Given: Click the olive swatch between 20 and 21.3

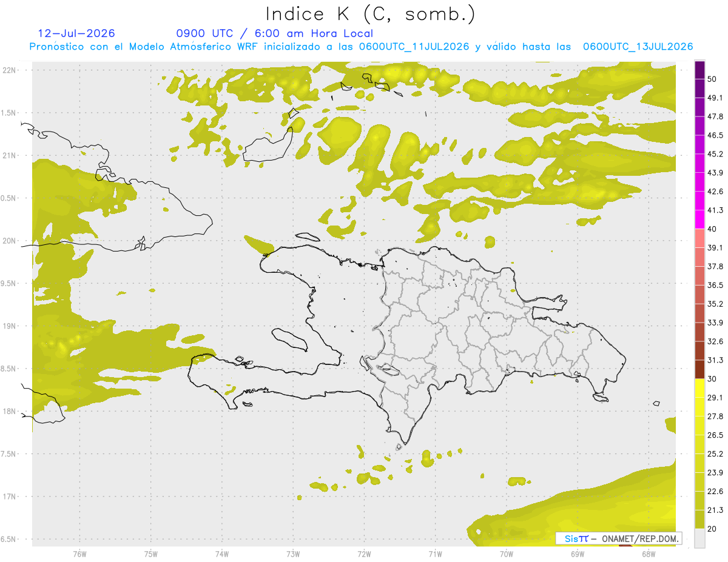Looking at the screenshot, I should tap(699, 520).
